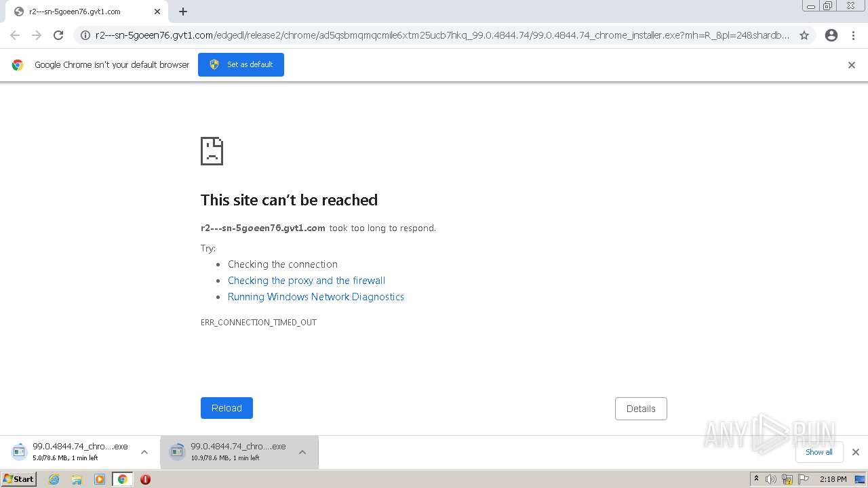Close the r2---sn-5goeen76.gvt1.com tab

click(157, 12)
